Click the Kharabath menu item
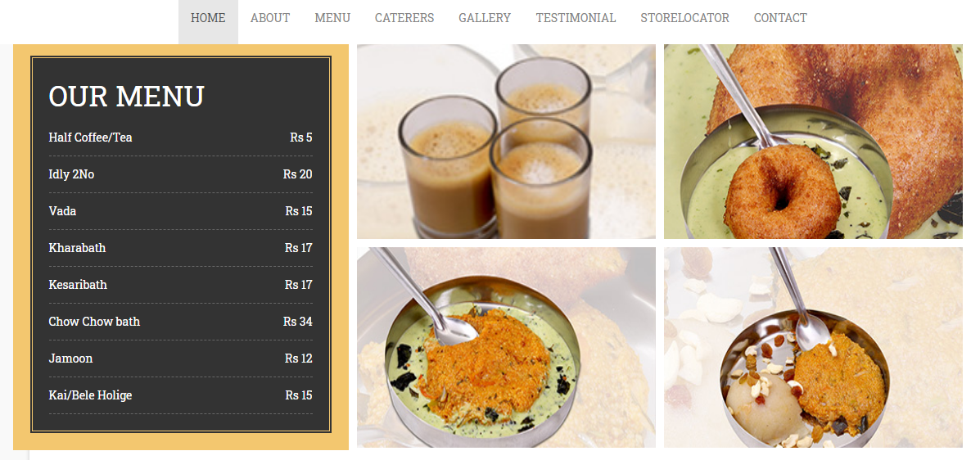This screenshot has height=460, width=980. click(181, 248)
